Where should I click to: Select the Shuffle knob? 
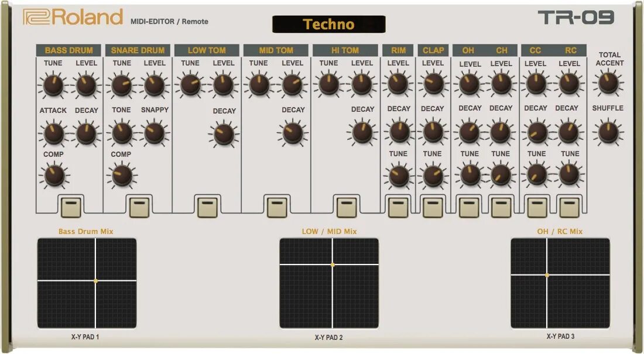point(607,132)
